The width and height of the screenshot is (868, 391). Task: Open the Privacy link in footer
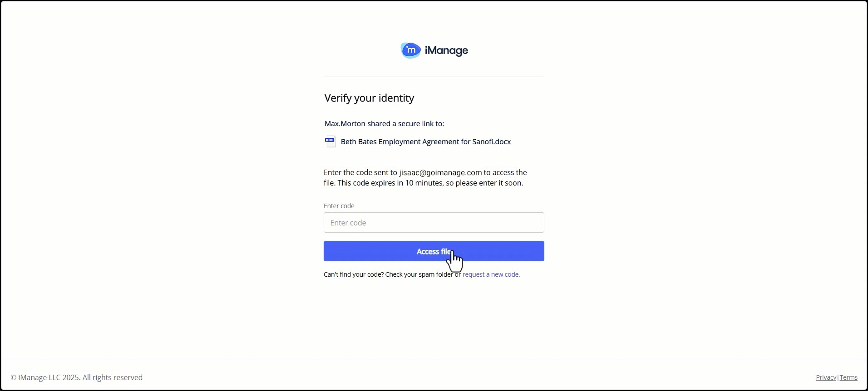(826, 377)
